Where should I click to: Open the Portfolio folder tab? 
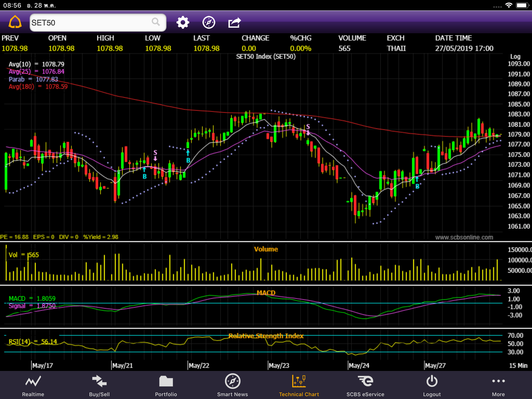pos(166,385)
